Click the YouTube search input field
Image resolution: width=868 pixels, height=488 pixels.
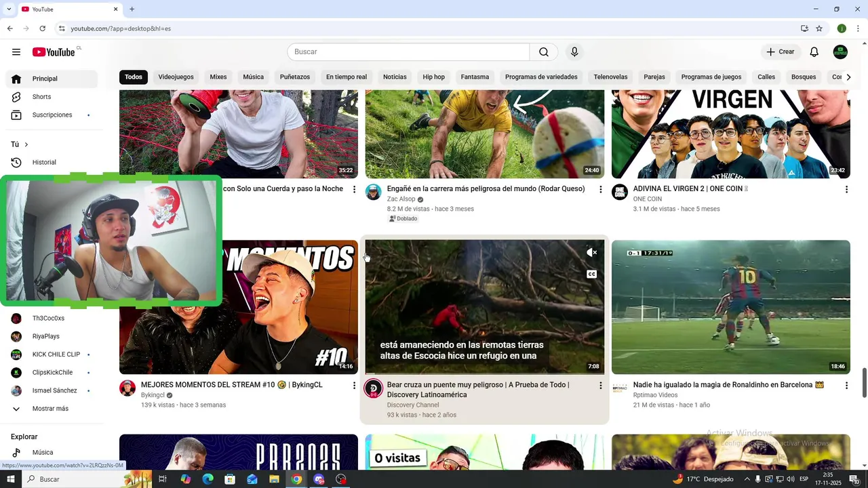(408, 52)
